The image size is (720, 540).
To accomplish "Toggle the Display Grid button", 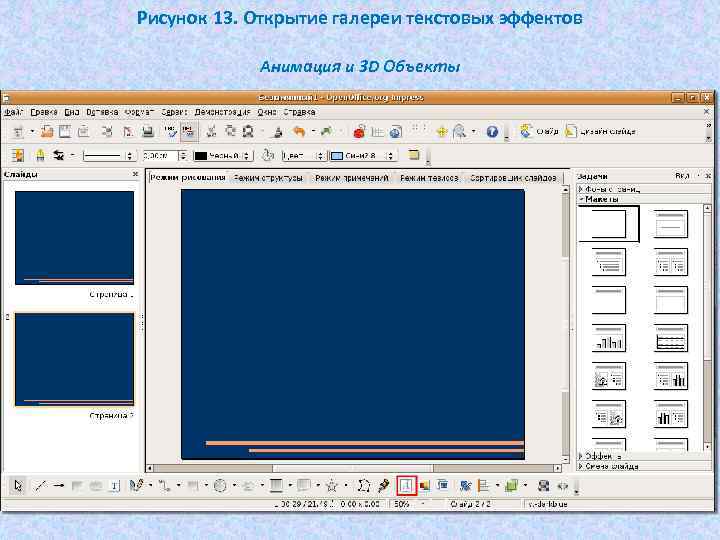I will coord(419,129).
